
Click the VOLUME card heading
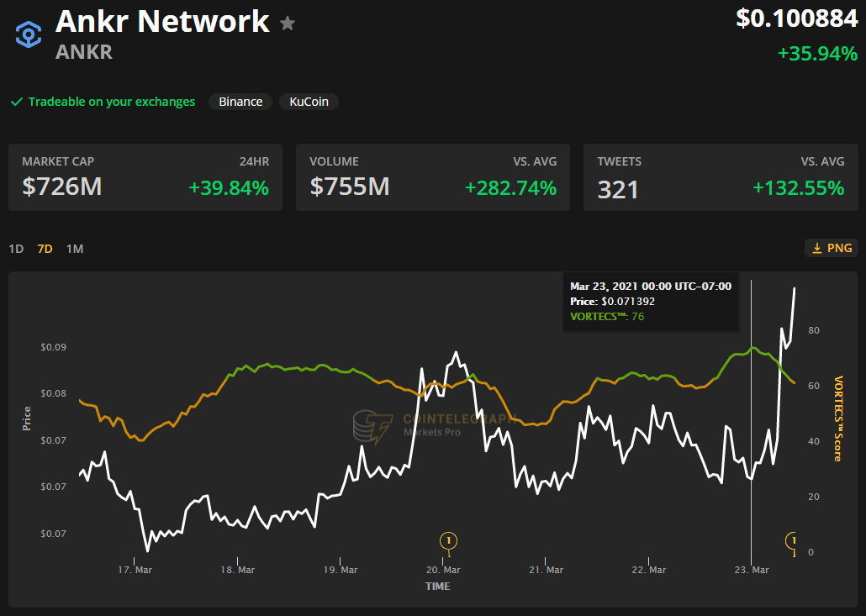(x=334, y=161)
